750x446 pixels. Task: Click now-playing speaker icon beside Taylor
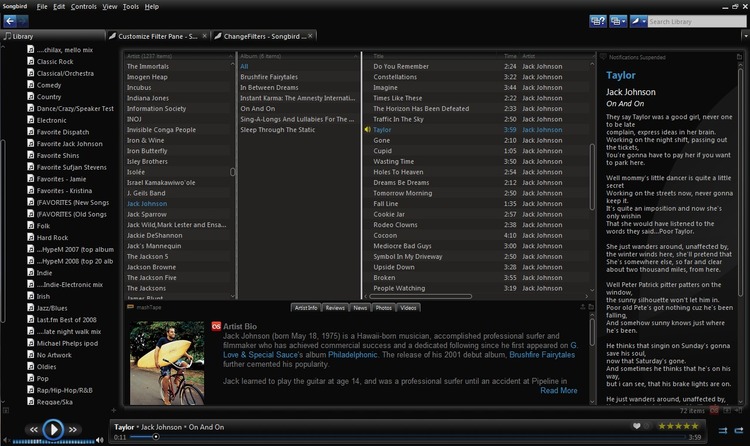click(367, 130)
